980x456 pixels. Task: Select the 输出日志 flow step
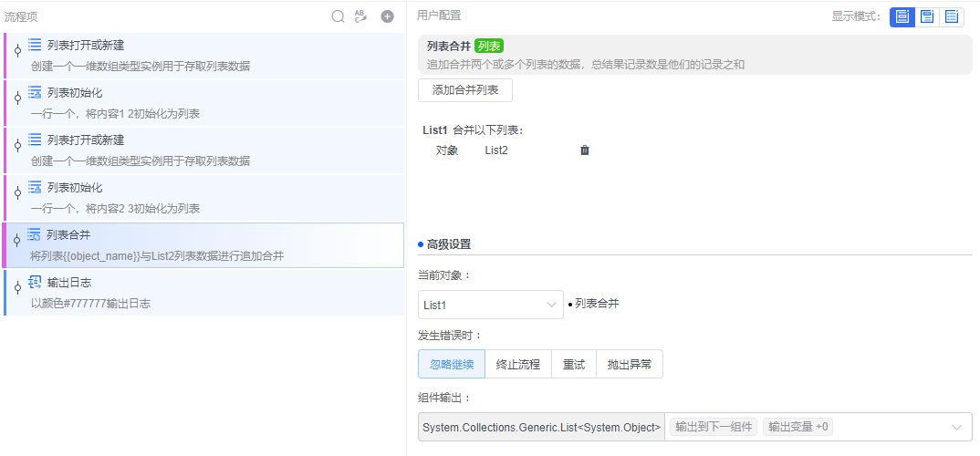pyautogui.click(x=203, y=293)
